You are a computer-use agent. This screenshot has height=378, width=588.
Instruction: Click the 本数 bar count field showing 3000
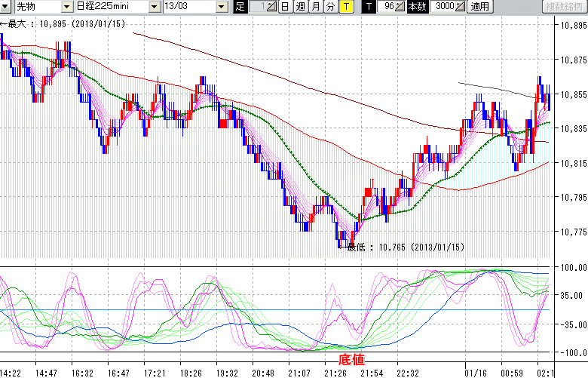[445, 7]
